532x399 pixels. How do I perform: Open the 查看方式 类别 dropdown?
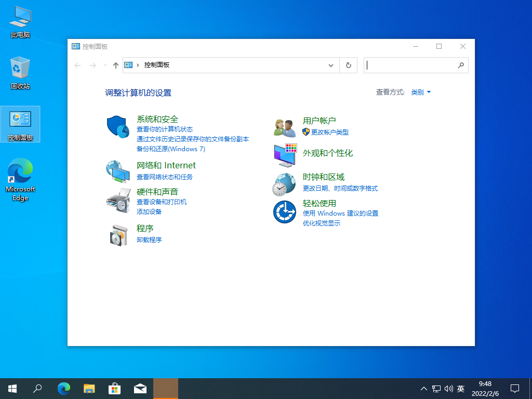click(421, 92)
